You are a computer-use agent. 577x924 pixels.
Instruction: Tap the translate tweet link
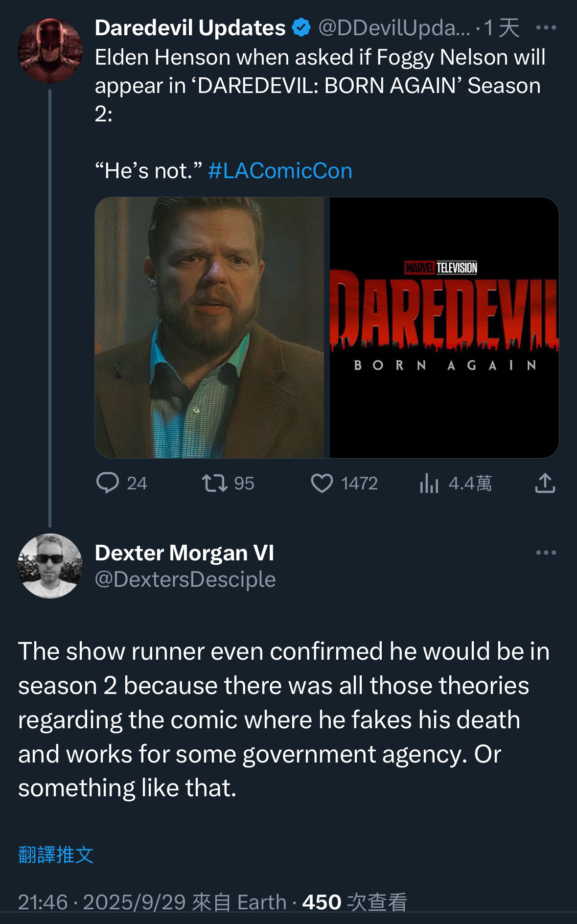(x=56, y=855)
